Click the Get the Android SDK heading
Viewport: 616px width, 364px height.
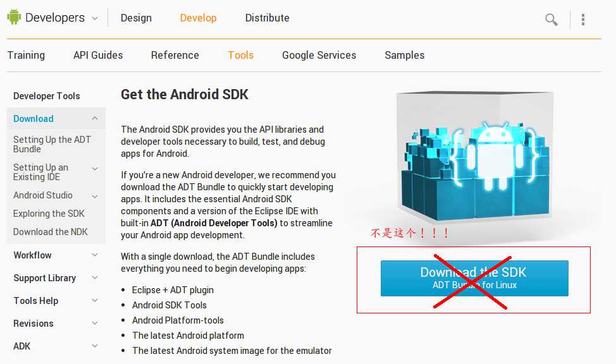pos(185,95)
